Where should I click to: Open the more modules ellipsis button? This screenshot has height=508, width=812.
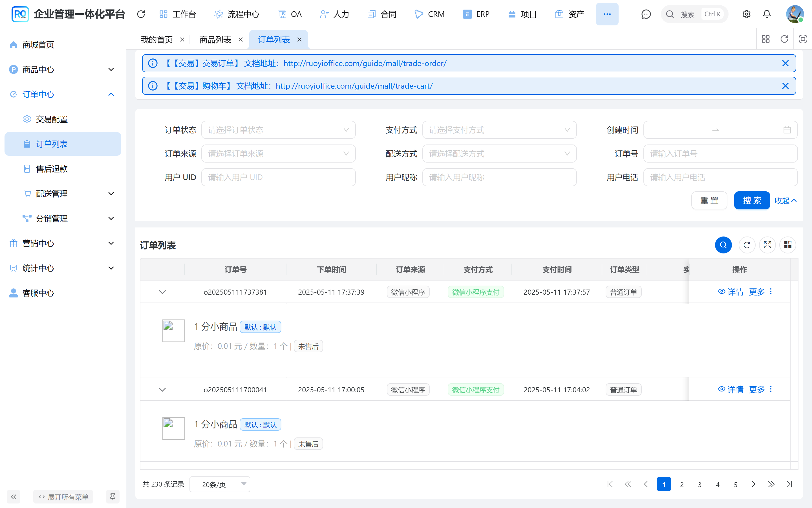pos(607,14)
